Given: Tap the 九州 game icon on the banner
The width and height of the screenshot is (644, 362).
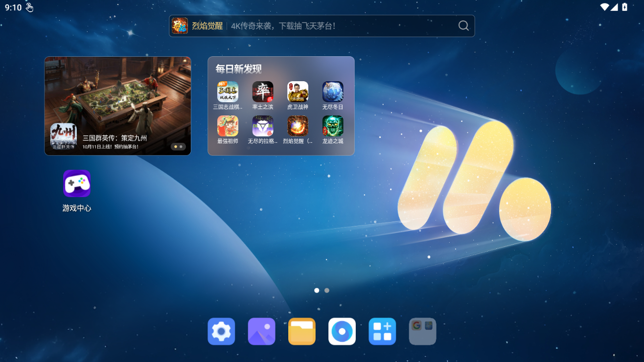Looking at the screenshot, I should 64,136.
